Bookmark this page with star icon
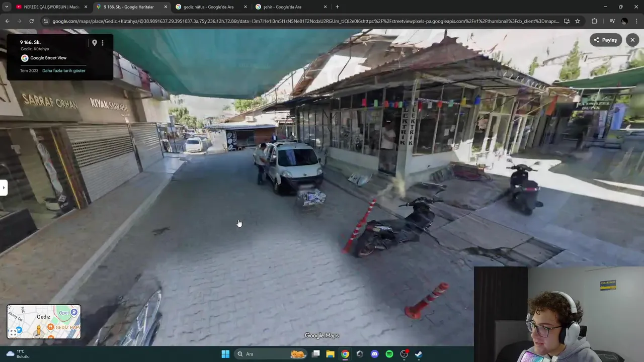Viewport: 644px width, 362px height. tap(578, 21)
